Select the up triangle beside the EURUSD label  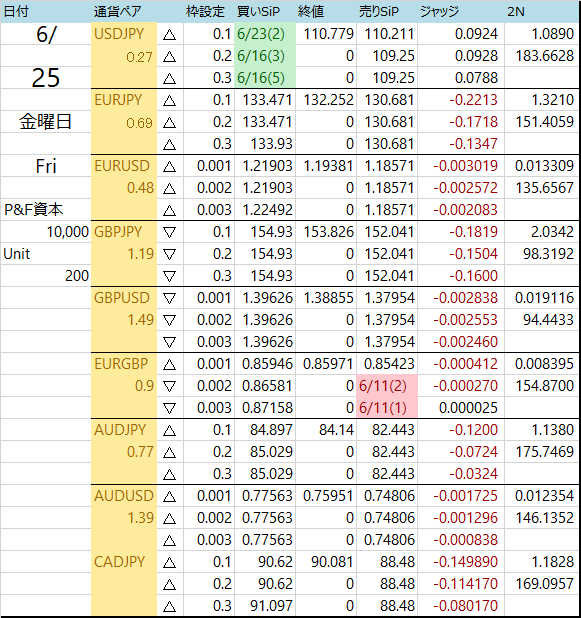[169, 167]
